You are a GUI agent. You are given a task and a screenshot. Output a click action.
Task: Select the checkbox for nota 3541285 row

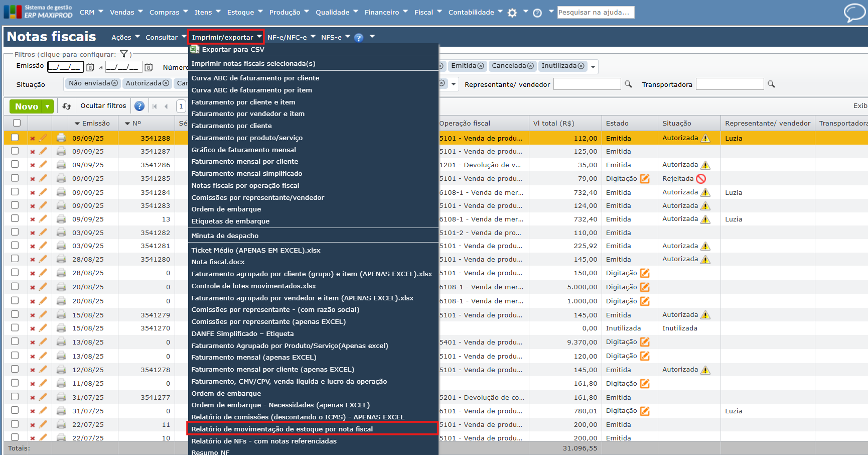15,178
